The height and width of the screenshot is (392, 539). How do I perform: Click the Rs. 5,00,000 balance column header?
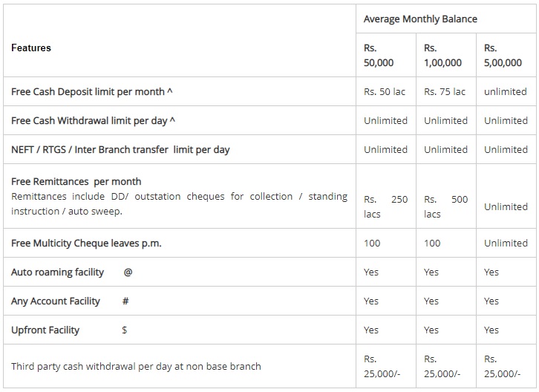[503, 55]
